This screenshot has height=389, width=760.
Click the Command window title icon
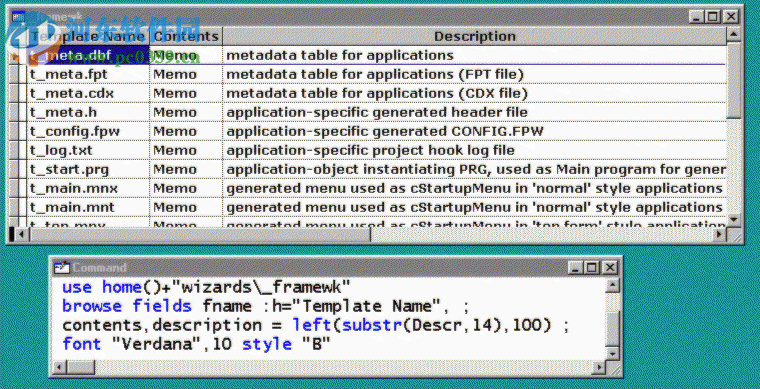[62, 267]
